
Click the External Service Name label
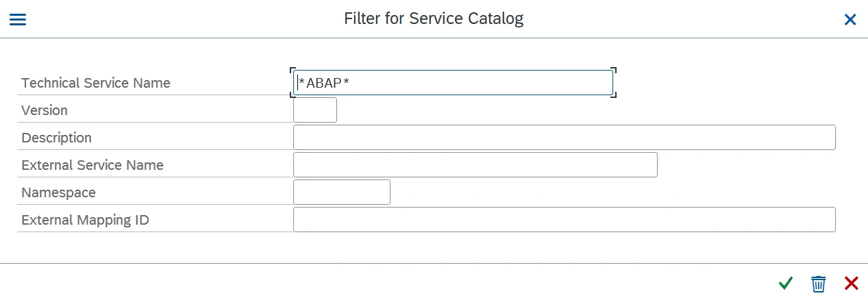pos(92,165)
